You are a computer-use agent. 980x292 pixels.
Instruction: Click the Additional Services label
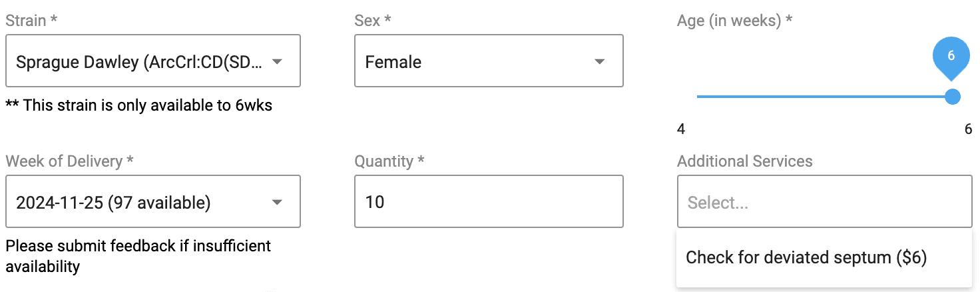tap(744, 161)
